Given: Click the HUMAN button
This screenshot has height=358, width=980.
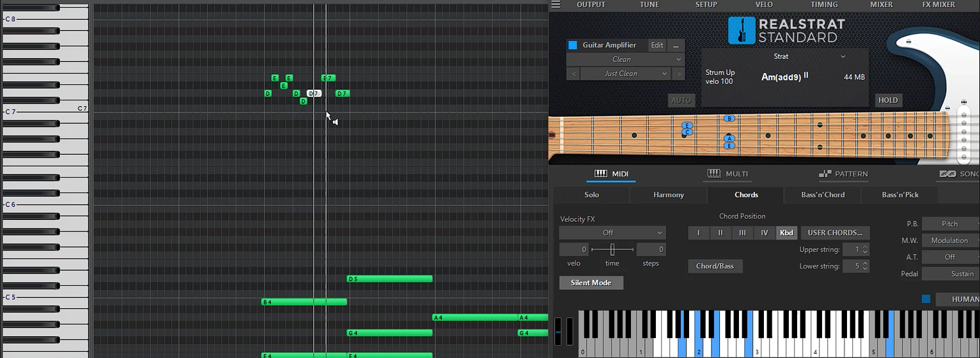Looking at the screenshot, I should point(958,299).
